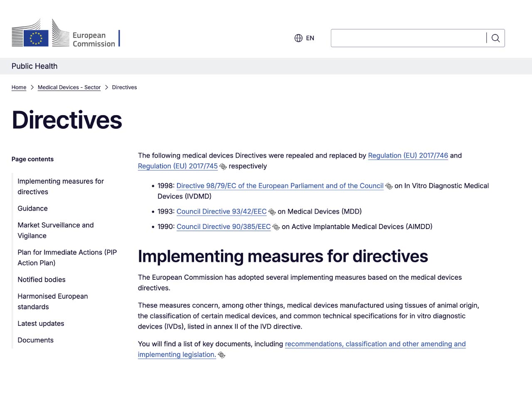Click the external-link icon after implementing legislation
The height and width of the screenshot is (399, 532).
[222, 355]
